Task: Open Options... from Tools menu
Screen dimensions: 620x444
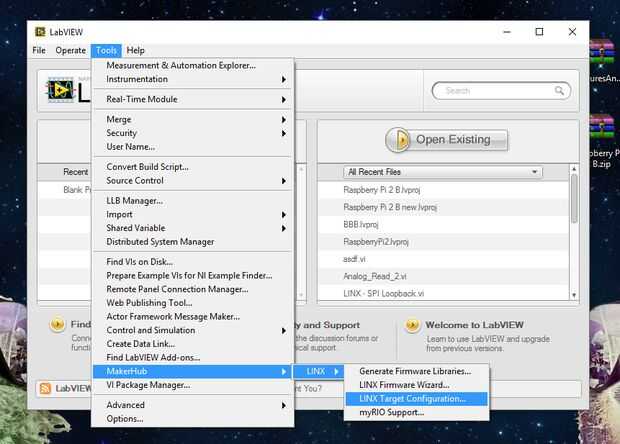Action: point(193,419)
